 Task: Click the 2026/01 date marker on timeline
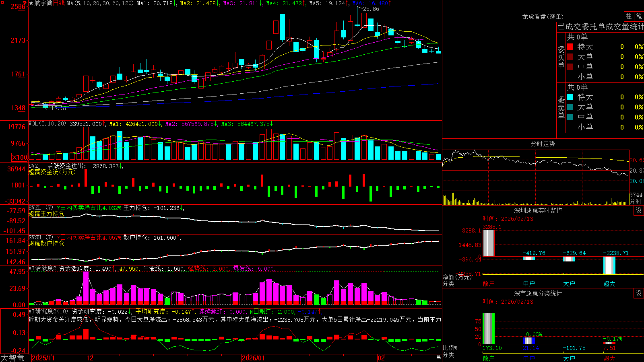[x=254, y=358]
